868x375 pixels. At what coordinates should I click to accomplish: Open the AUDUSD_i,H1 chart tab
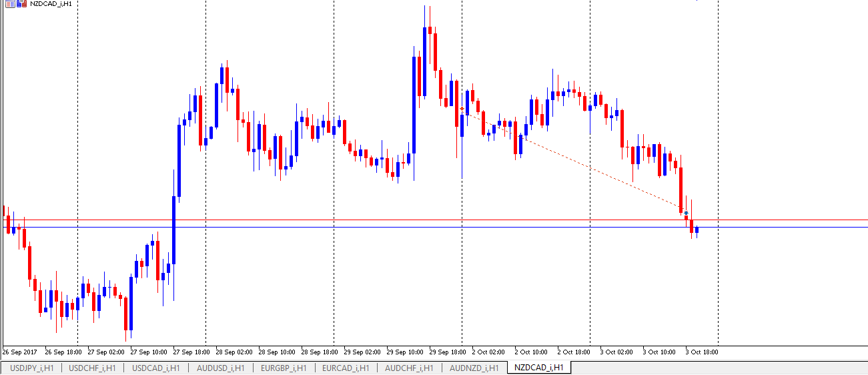[x=220, y=368]
